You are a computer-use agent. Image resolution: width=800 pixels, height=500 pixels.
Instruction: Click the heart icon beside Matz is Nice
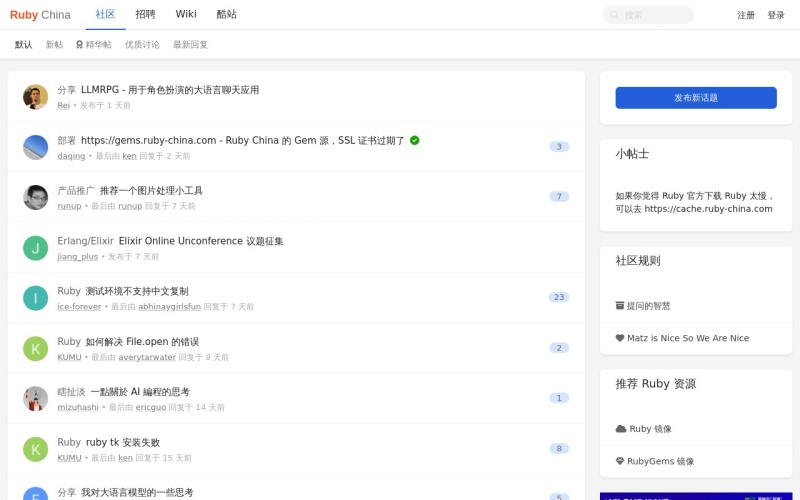620,338
